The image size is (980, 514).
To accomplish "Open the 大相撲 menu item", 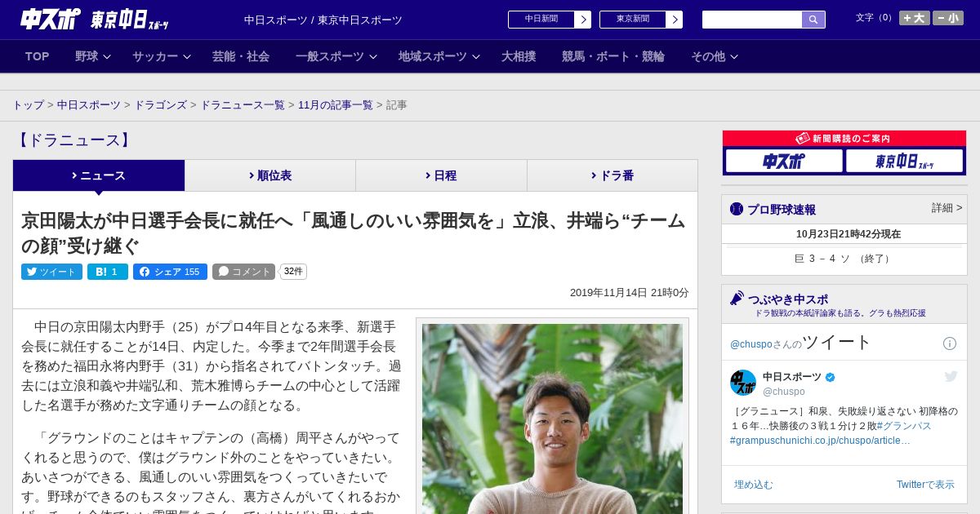I will click(x=519, y=56).
